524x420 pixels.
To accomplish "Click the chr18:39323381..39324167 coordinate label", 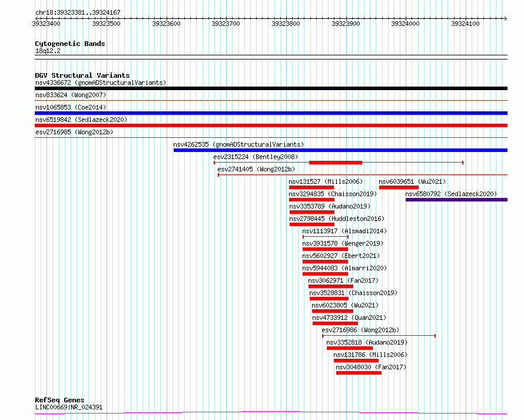I will pos(78,13).
